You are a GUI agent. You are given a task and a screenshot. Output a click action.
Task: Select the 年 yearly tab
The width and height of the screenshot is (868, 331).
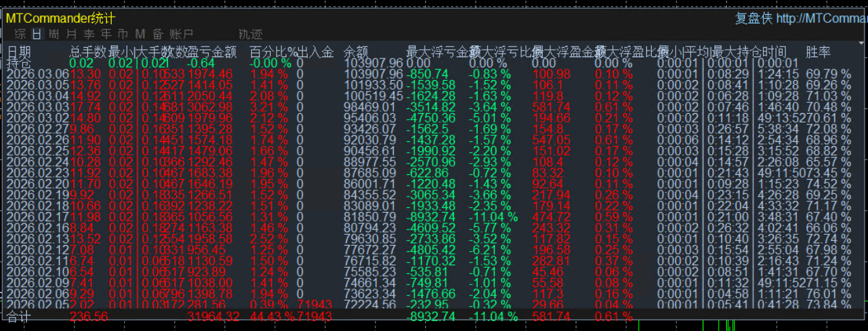[x=106, y=34]
